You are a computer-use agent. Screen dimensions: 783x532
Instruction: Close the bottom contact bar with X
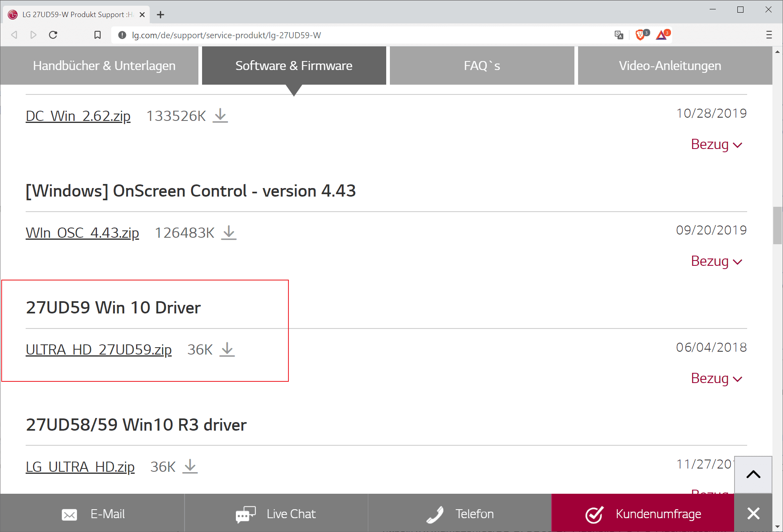tap(753, 513)
